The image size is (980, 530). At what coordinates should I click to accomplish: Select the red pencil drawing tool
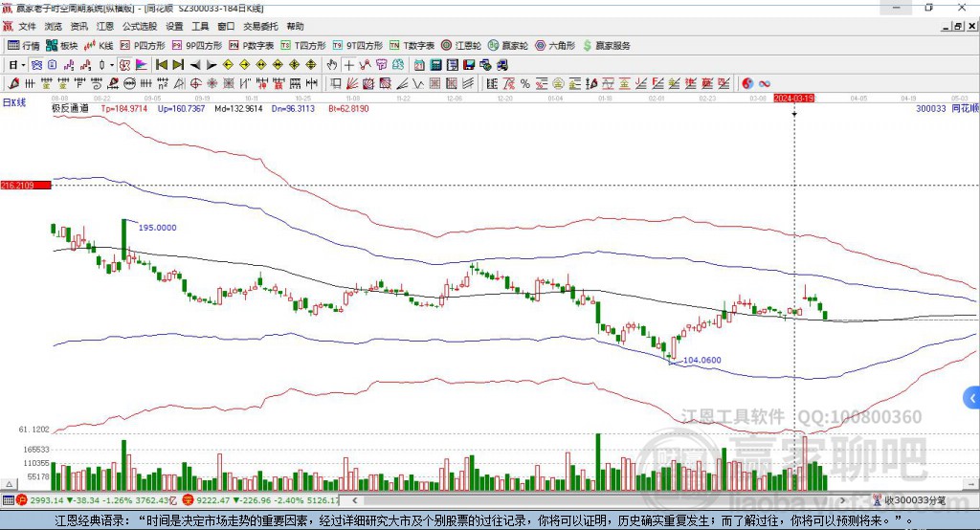click(13, 83)
